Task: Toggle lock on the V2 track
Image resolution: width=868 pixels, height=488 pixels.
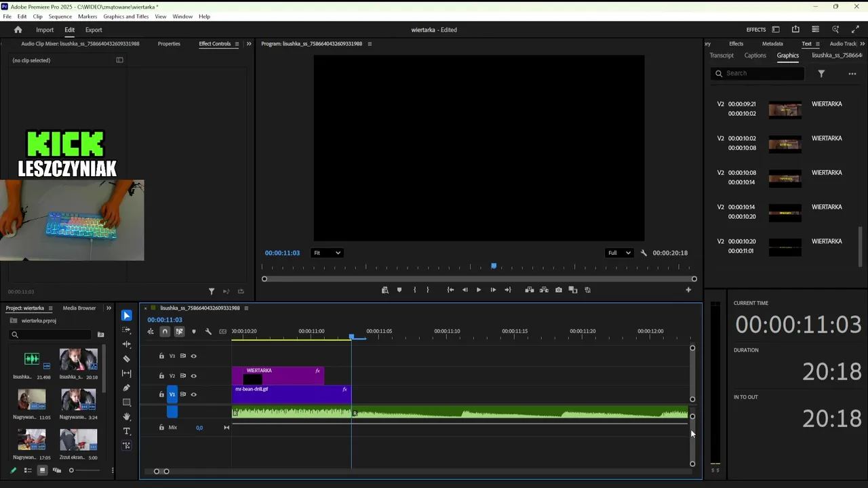Action: point(161,375)
